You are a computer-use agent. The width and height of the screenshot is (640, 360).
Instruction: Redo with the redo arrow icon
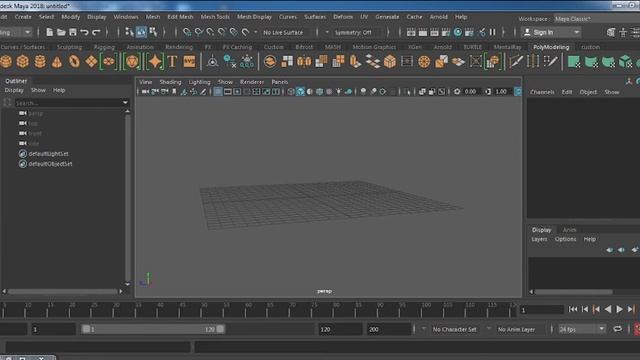[x=96, y=32]
